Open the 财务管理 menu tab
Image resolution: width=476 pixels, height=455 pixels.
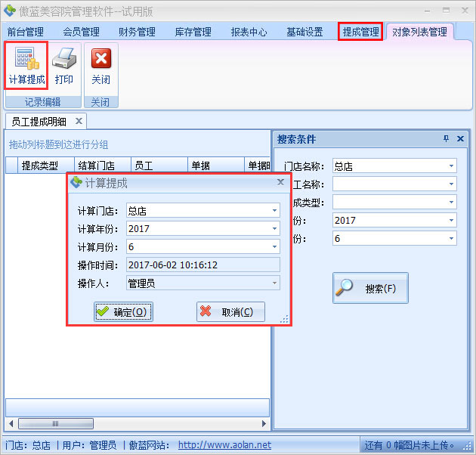pos(138,32)
